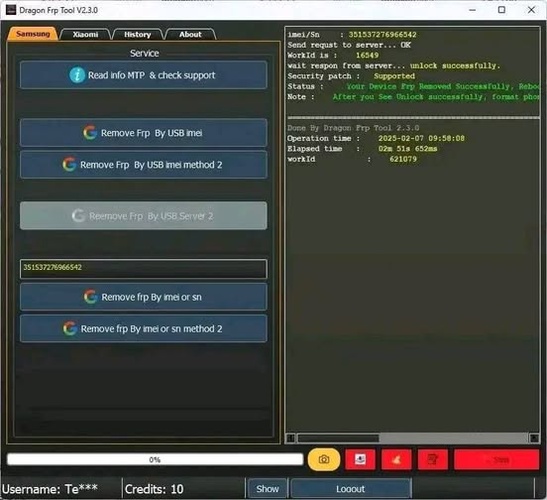The height and width of the screenshot is (500, 547).
Task: Click the Username: Te*** status text
Action: (50, 489)
